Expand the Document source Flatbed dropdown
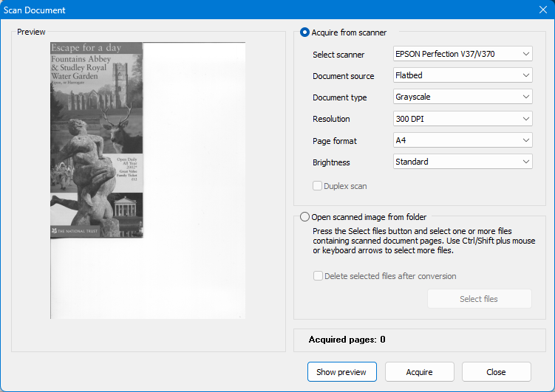Image resolution: width=555 pixels, height=392 pixels. (463, 75)
